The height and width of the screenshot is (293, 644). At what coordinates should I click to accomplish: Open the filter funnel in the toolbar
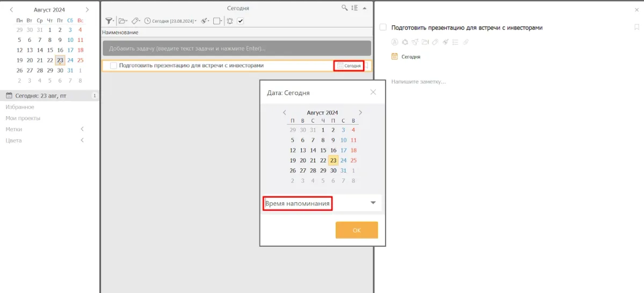pyautogui.click(x=108, y=21)
